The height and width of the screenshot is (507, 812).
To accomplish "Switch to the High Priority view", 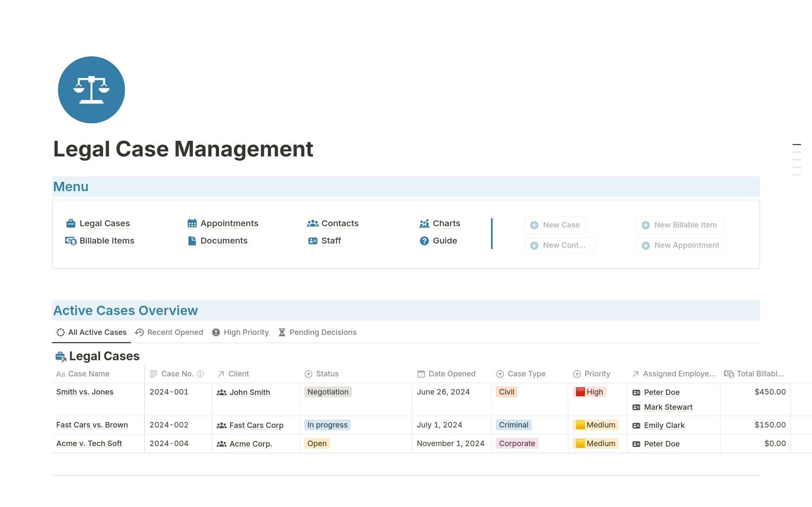I will click(x=246, y=332).
